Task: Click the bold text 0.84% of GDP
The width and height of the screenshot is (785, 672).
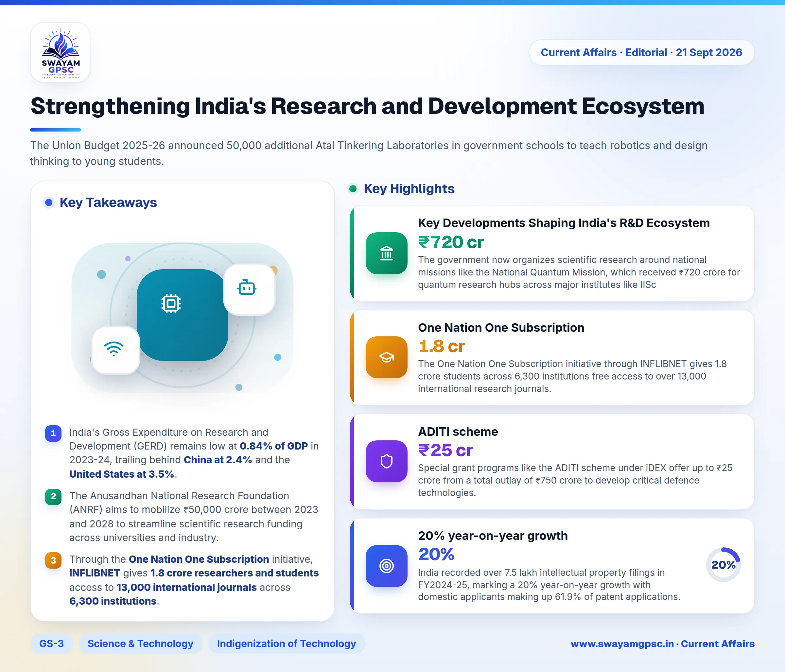Action: coord(273,446)
